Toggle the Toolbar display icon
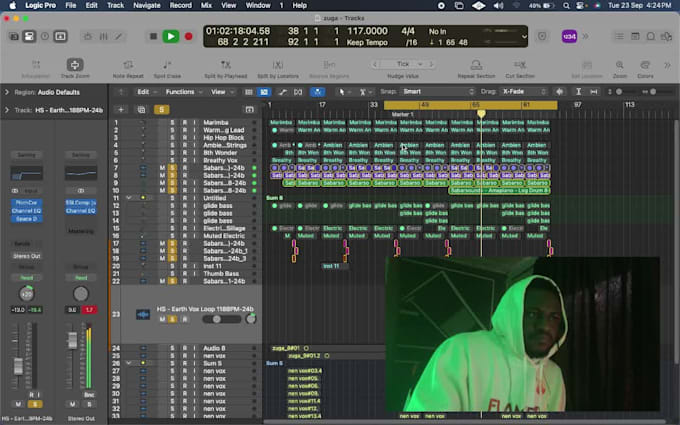The image size is (680, 425). coord(60,36)
